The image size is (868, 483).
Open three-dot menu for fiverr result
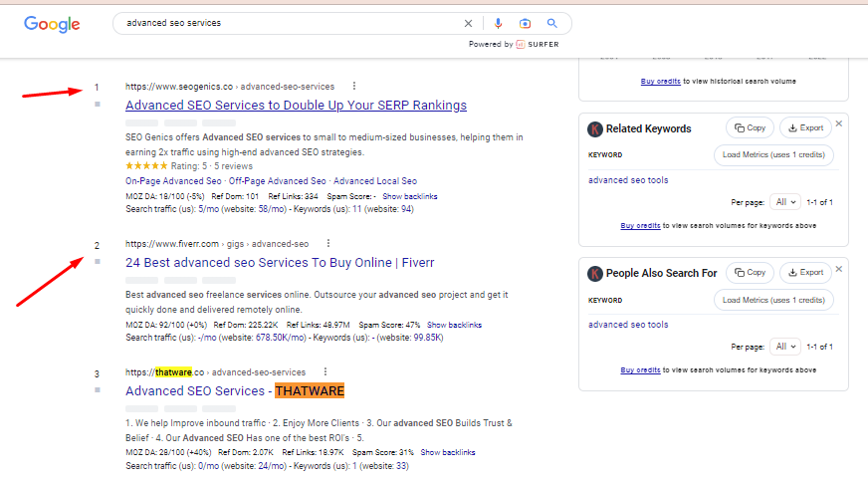[328, 243]
